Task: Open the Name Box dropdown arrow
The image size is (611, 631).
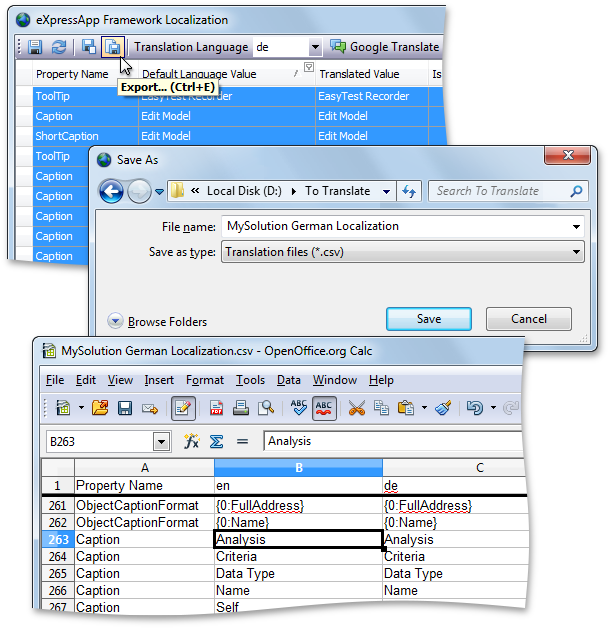Action: (x=161, y=442)
